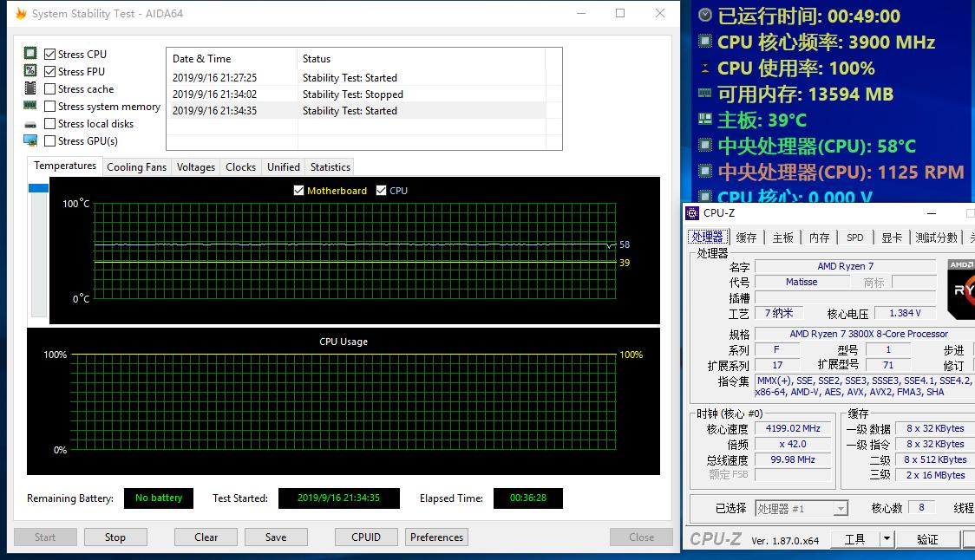The width and height of the screenshot is (975, 560).
Task: Click the 核心电压 value 1.384 V
Action: tap(905, 313)
